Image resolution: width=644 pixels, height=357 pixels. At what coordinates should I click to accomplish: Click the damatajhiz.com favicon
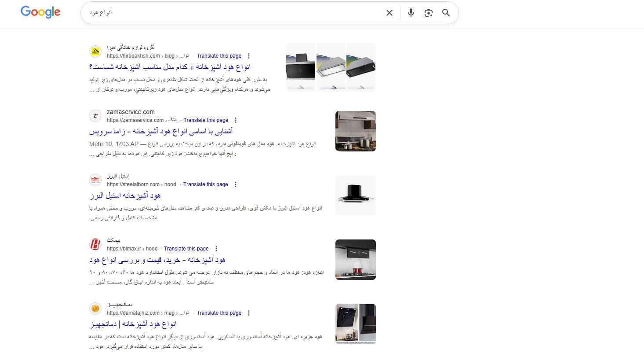tap(95, 309)
